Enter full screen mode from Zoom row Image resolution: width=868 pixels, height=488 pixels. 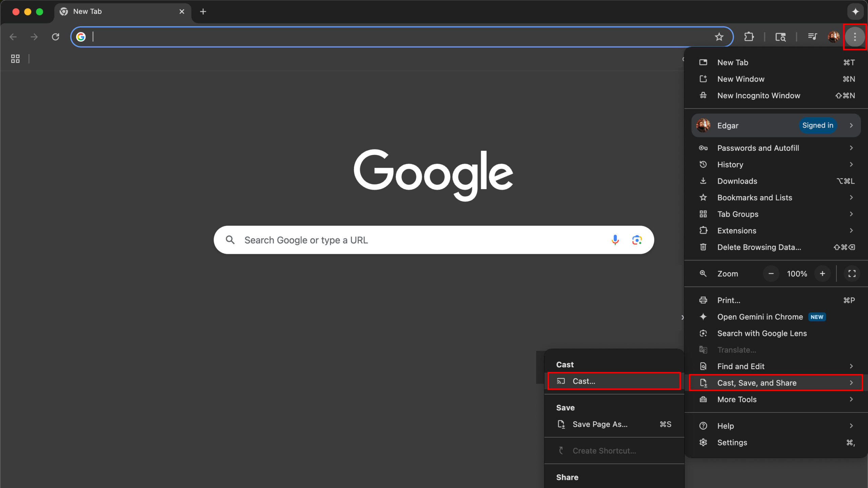(x=852, y=273)
